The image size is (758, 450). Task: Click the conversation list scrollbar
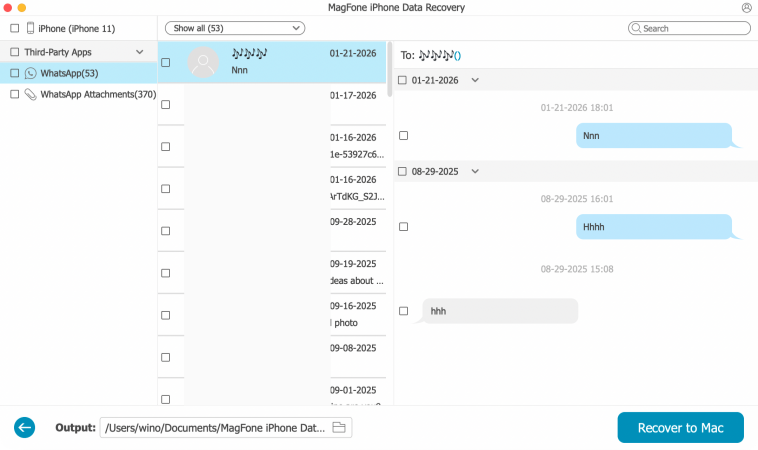click(x=389, y=69)
